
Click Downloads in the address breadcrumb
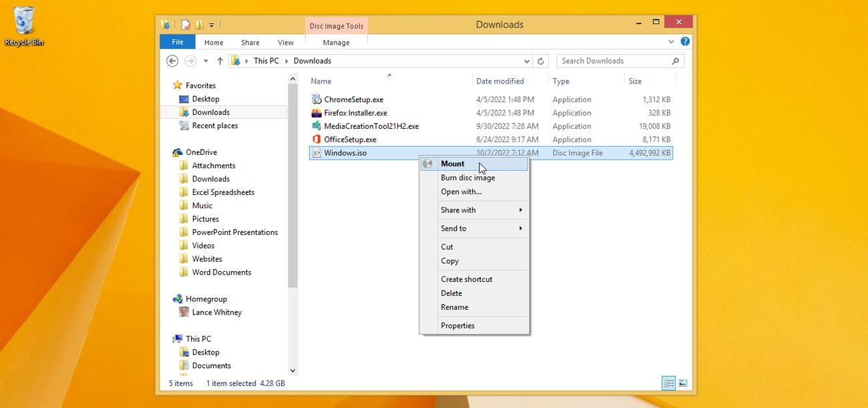[x=312, y=61]
